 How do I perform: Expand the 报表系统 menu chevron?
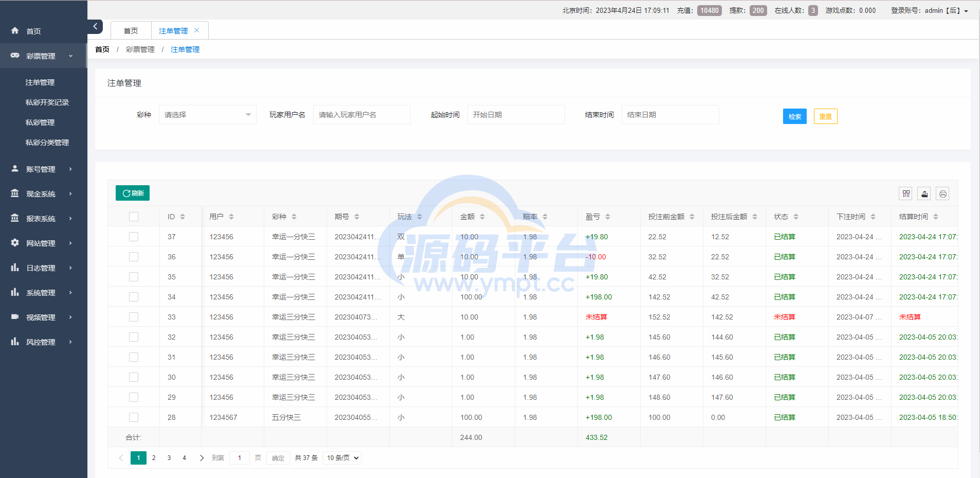70,218
